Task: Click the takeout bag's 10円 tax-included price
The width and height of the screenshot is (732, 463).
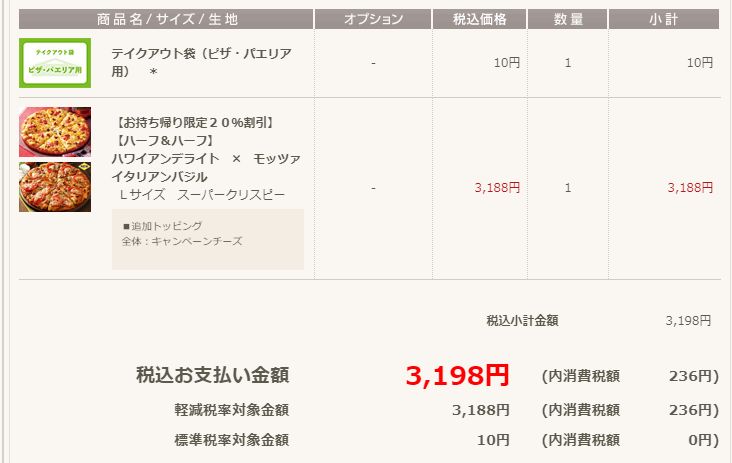Action: click(x=507, y=63)
